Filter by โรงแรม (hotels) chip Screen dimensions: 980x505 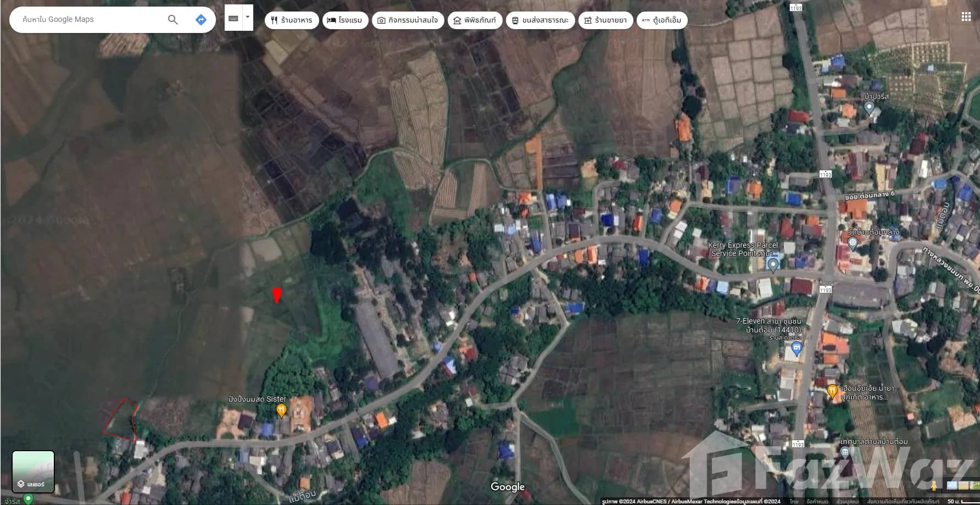345,20
